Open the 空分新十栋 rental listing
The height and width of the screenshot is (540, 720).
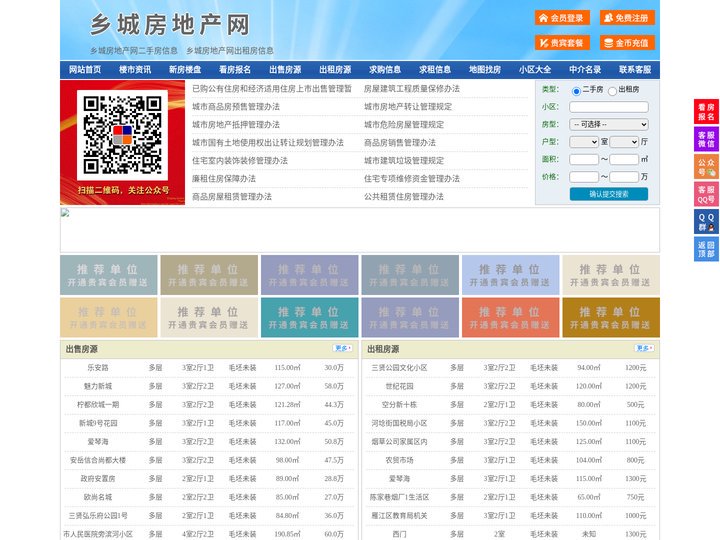[x=399, y=405]
